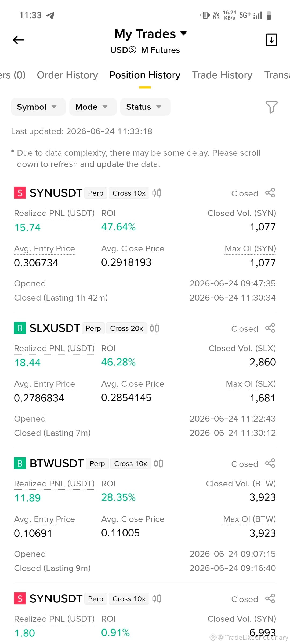The height and width of the screenshot is (644, 290).
Task: Open chart icon beside SLXUSDT Cross 20x
Action: point(154,328)
